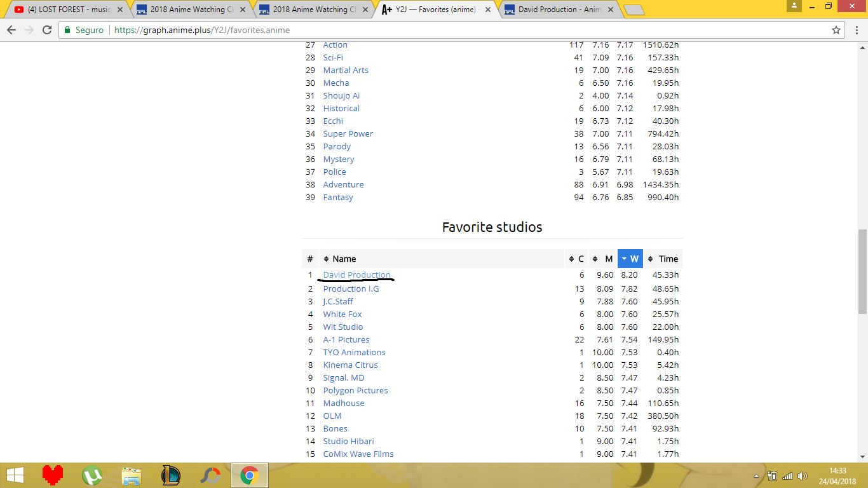Launch uTorrent from the taskbar
Image resolution: width=868 pixels, height=488 pixels.
click(92, 475)
